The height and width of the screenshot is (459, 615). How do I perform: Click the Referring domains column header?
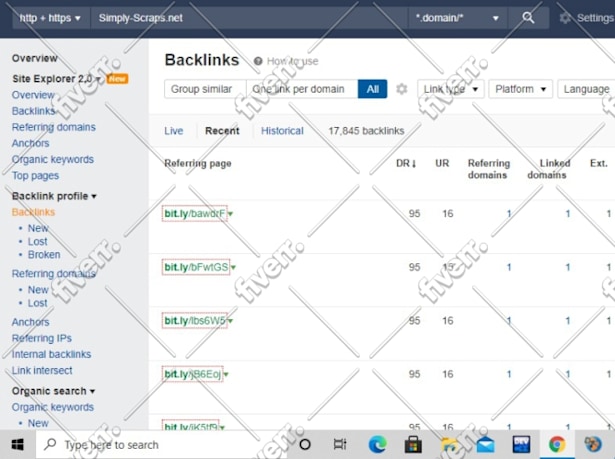489,169
